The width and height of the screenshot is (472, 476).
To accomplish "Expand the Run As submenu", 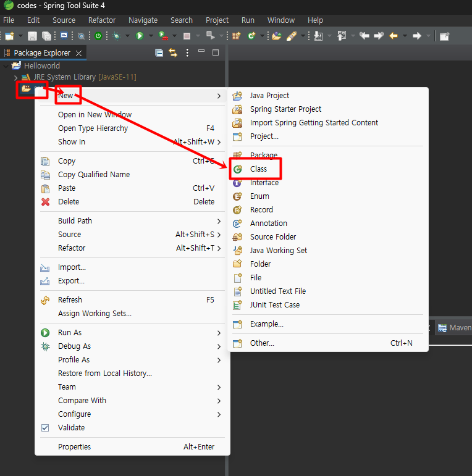I will tap(132, 333).
